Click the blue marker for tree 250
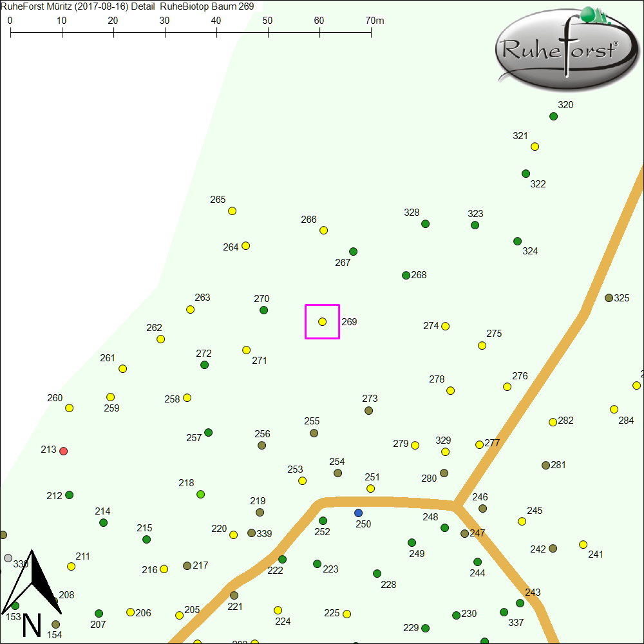 click(359, 513)
